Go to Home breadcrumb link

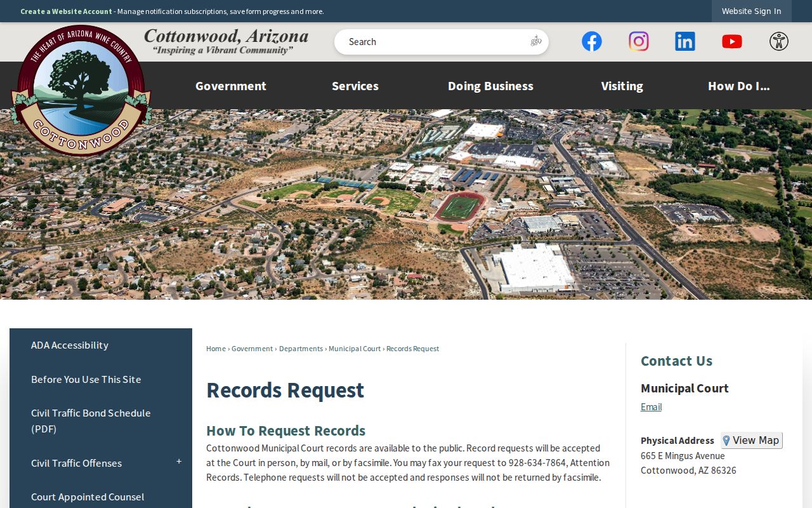[216, 349]
